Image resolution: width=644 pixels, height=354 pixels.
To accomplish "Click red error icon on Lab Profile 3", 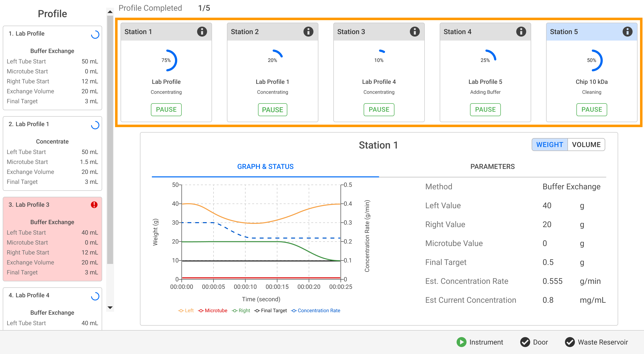I will pos(94,205).
